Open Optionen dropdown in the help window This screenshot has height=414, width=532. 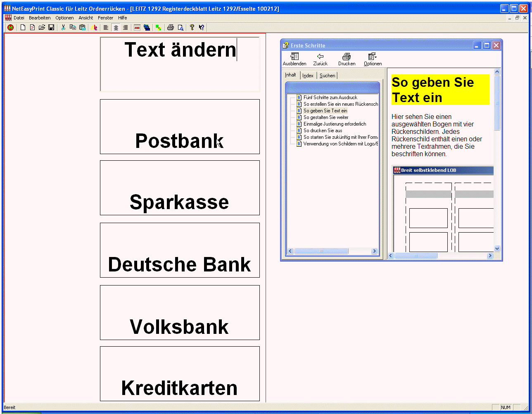[x=373, y=59]
